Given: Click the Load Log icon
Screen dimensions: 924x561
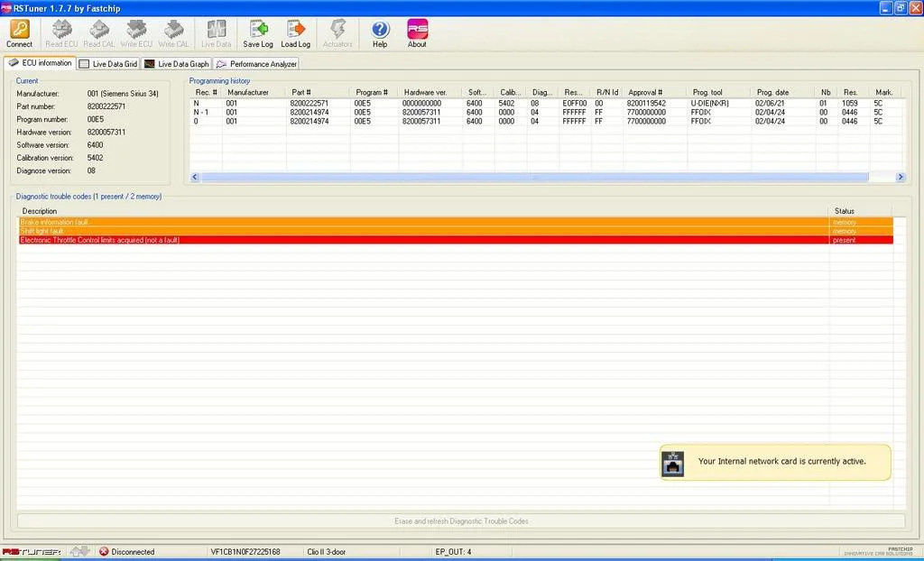Looking at the screenshot, I should click(295, 29).
